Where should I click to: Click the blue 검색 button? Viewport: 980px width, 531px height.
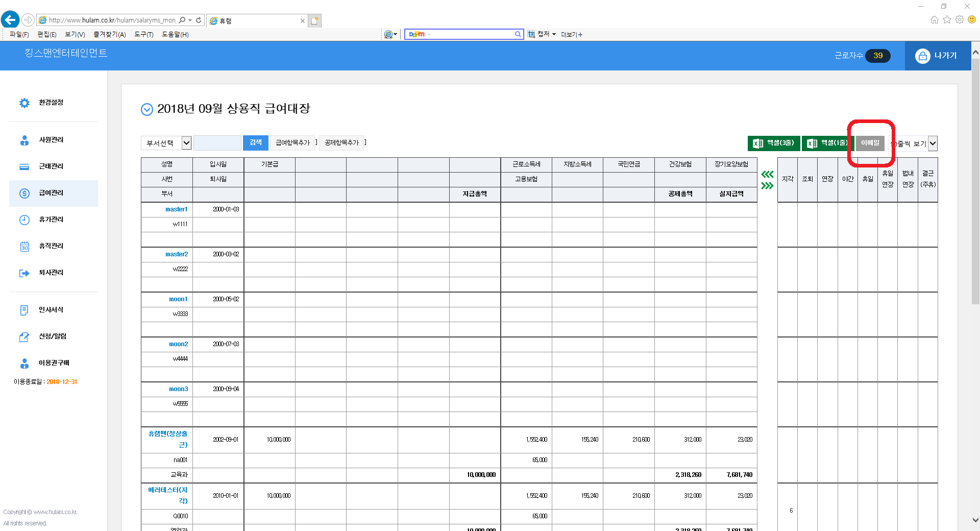coord(256,142)
